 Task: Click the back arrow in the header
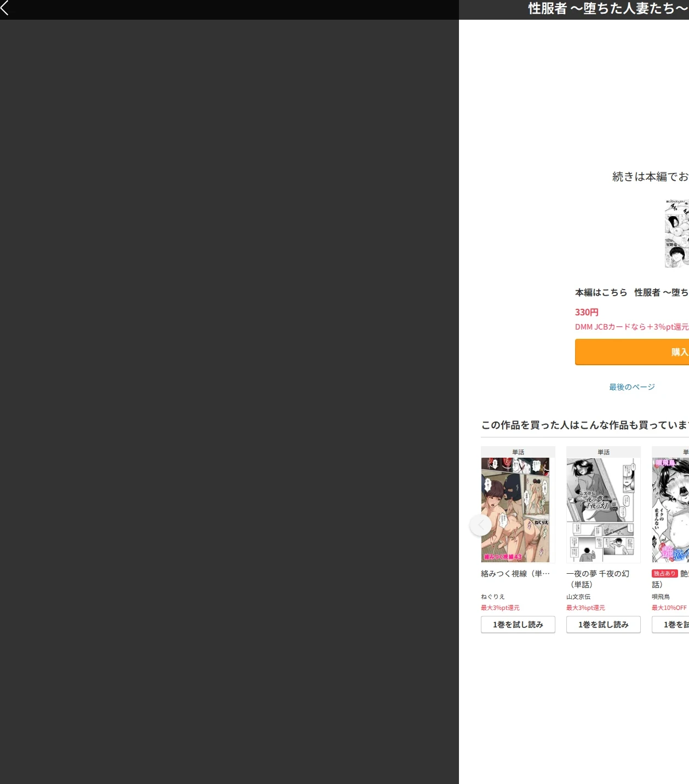click(5, 8)
